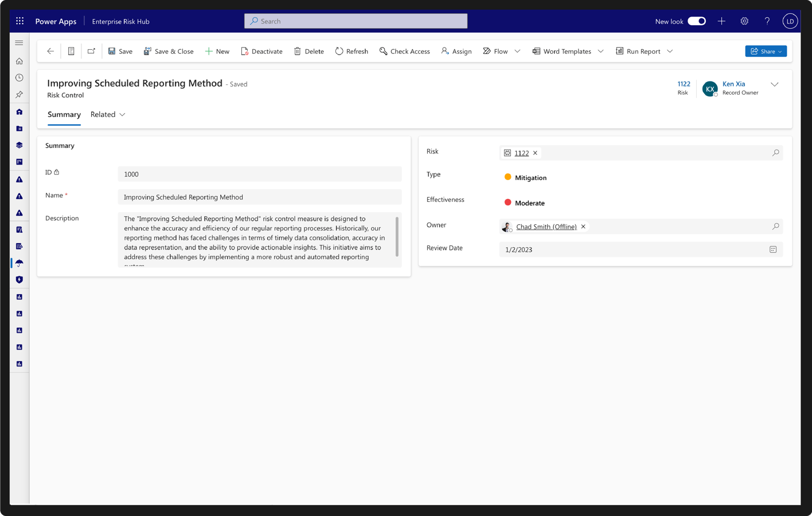The height and width of the screenshot is (516, 812).
Task: Deactivate this record
Action: [x=261, y=51]
